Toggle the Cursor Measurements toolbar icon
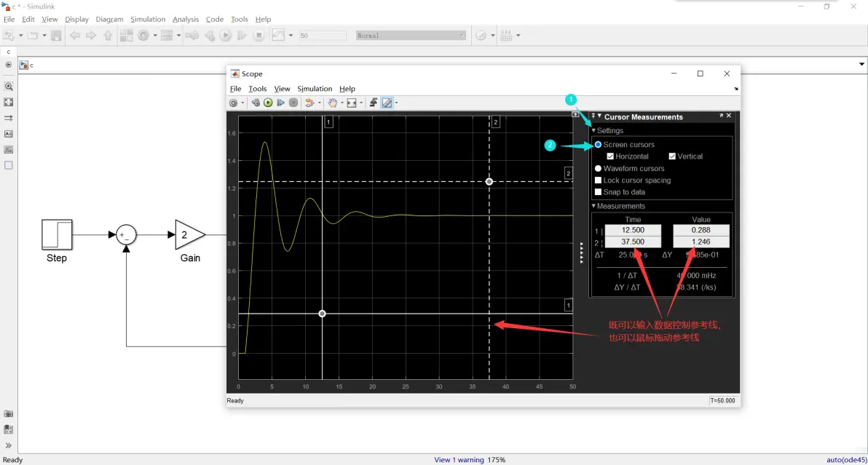The width and height of the screenshot is (868, 465). (x=387, y=103)
